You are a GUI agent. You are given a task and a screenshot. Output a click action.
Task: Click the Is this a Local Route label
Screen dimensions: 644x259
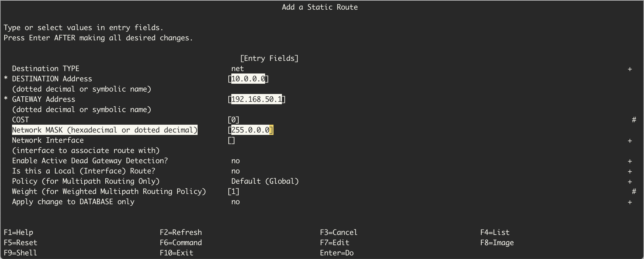point(84,171)
